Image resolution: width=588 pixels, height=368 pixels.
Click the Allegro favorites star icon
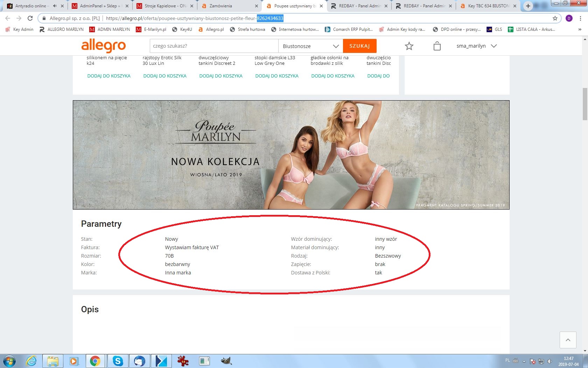tap(409, 46)
